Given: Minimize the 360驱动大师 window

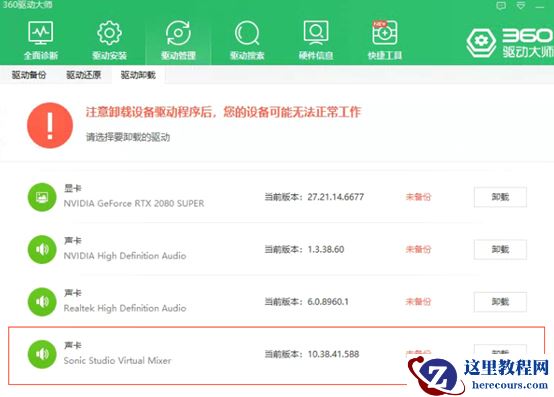Looking at the screenshot, I should tap(541, 6).
